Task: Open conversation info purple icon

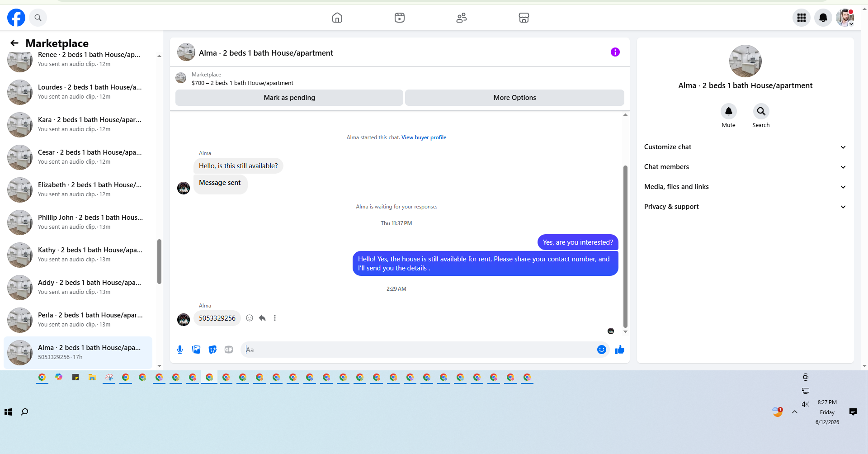Action: [615, 52]
